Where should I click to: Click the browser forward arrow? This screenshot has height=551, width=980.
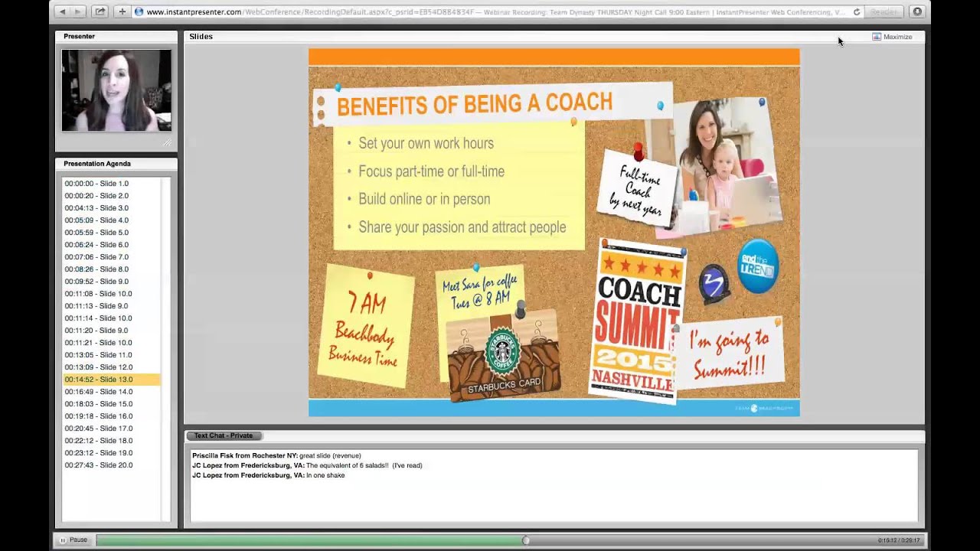pyautogui.click(x=78, y=12)
